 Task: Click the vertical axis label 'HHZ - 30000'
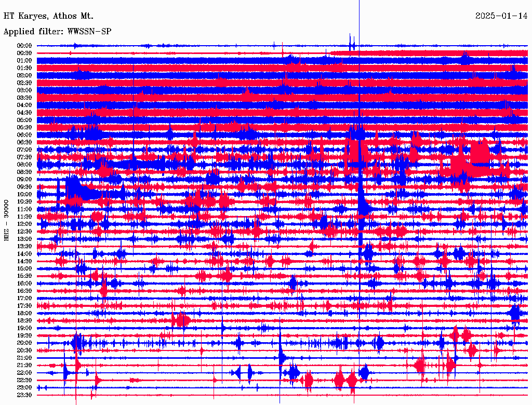pos(6,220)
